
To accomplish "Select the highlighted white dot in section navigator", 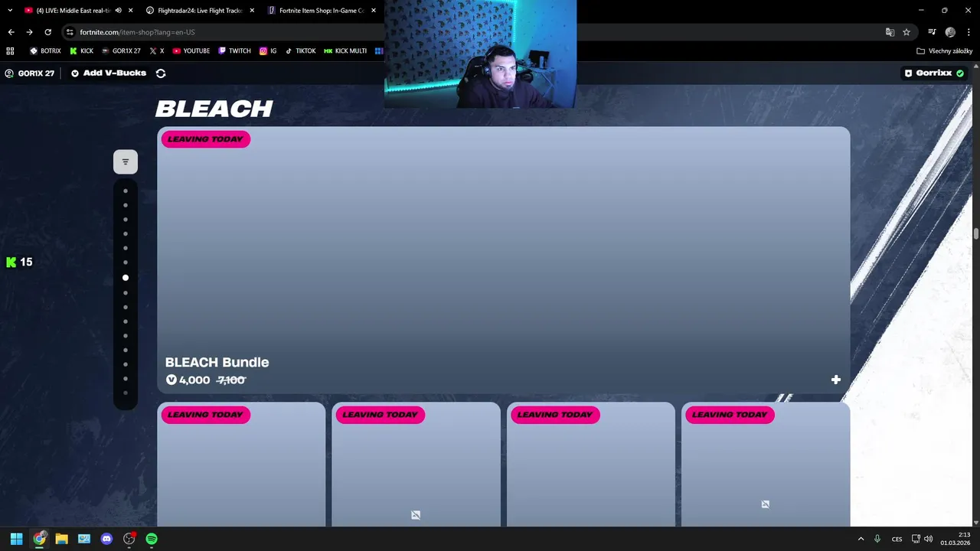I will (x=126, y=278).
